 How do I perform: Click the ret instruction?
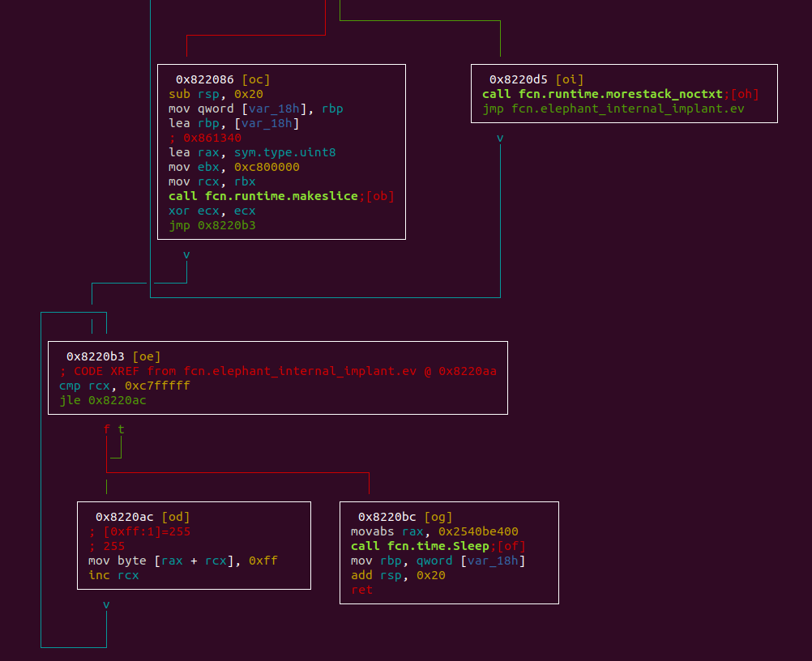(x=361, y=590)
